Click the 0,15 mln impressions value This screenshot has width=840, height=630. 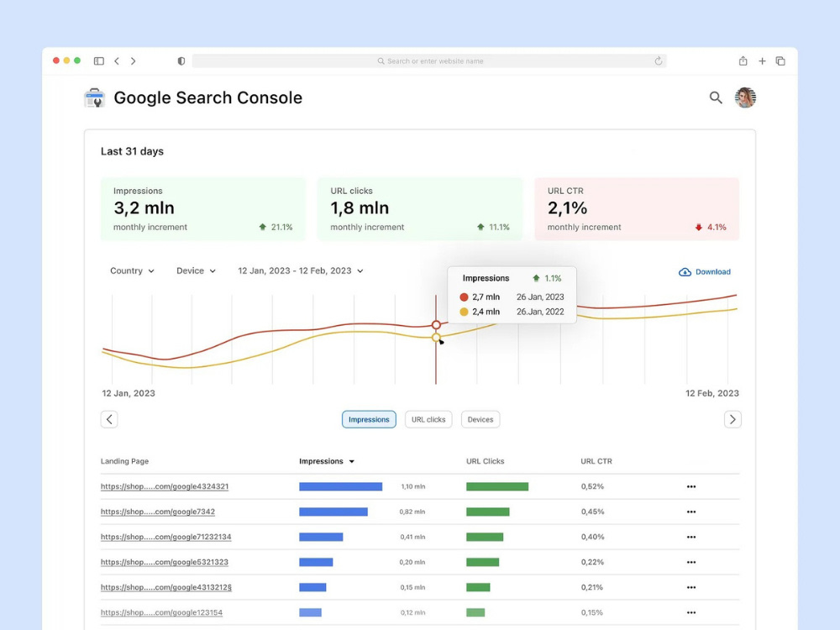[x=412, y=587]
